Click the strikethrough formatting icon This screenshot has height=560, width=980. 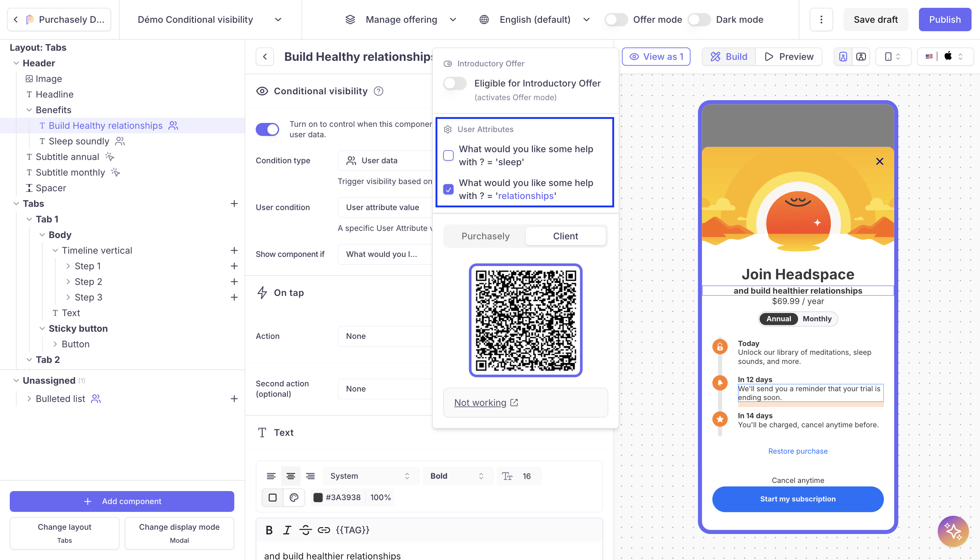[305, 530]
